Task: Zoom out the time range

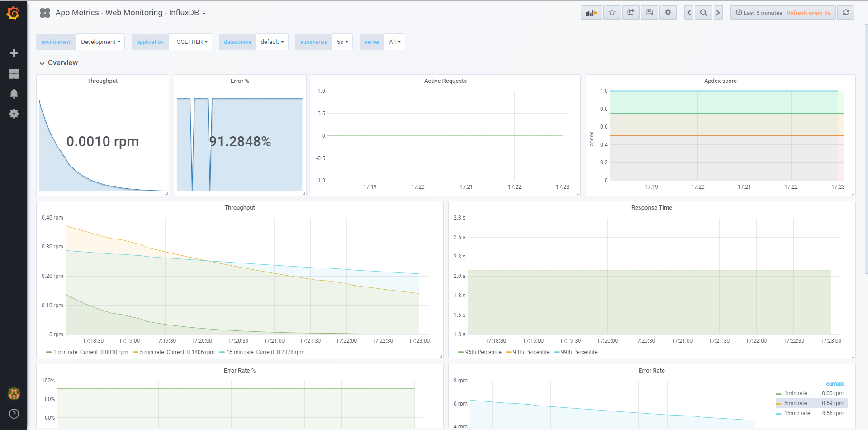Action: coord(703,13)
